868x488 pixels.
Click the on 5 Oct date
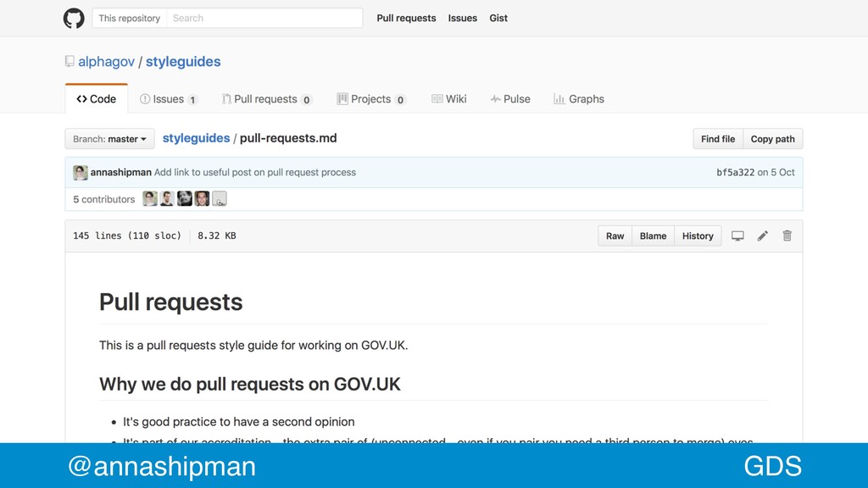[x=776, y=172]
